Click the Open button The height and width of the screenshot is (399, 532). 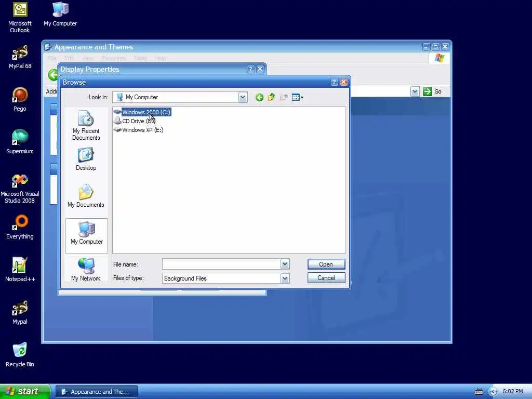pyautogui.click(x=326, y=264)
